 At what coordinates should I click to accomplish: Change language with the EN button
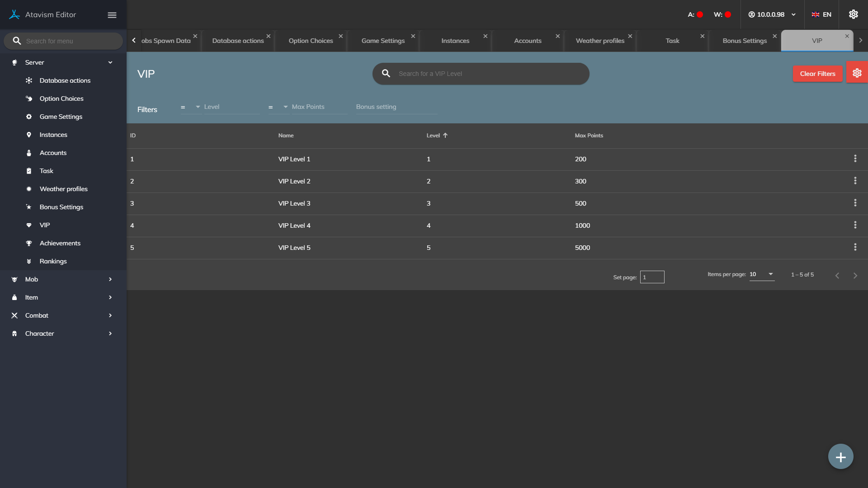[x=821, y=14]
